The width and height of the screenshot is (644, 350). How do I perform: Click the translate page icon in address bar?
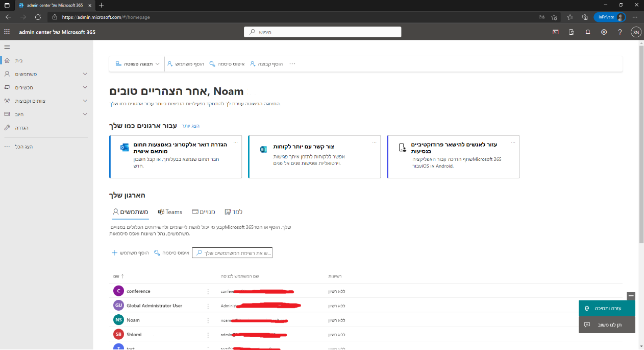click(541, 17)
